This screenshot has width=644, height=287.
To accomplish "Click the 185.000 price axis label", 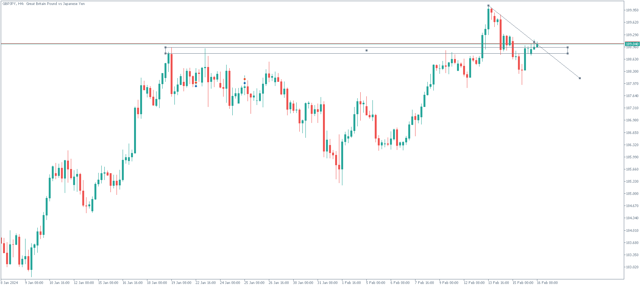I will pyautogui.click(x=632, y=194).
